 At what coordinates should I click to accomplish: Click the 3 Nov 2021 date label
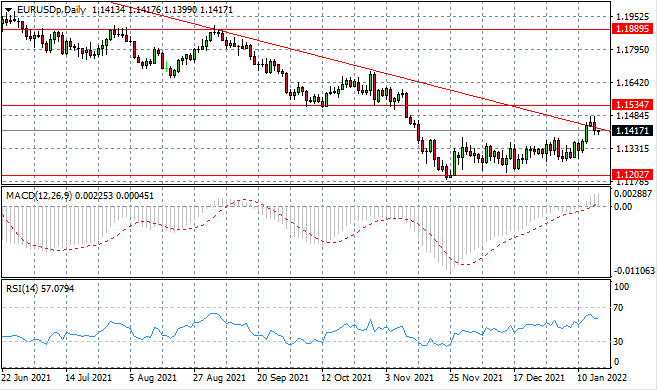(x=409, y=378)
